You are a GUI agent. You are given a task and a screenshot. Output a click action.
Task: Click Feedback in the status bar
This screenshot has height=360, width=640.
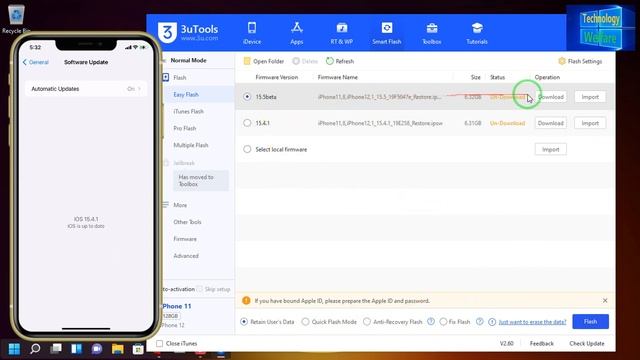point(542,344)
